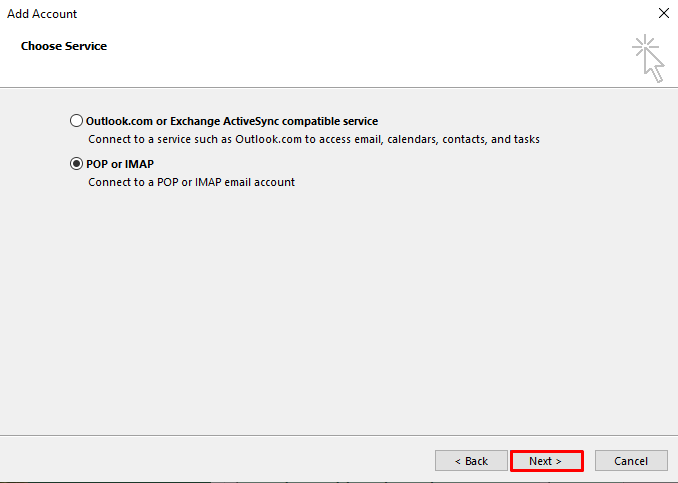
Task: Close the Add Account dialog window
Action: tap(663, 14)
